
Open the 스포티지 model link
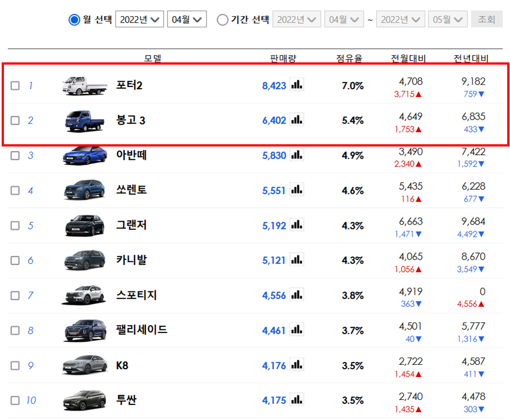pos(136,295)
